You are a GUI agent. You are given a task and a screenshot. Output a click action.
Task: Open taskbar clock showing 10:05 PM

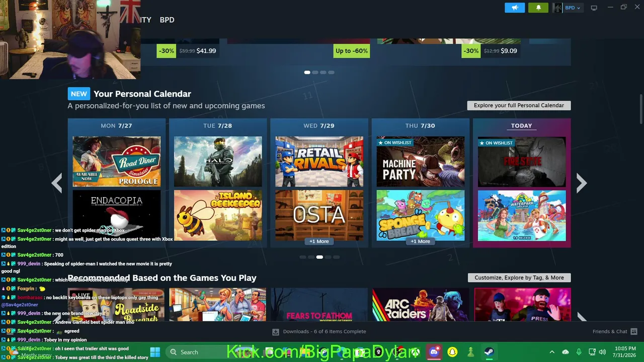(x=625, y=352)
